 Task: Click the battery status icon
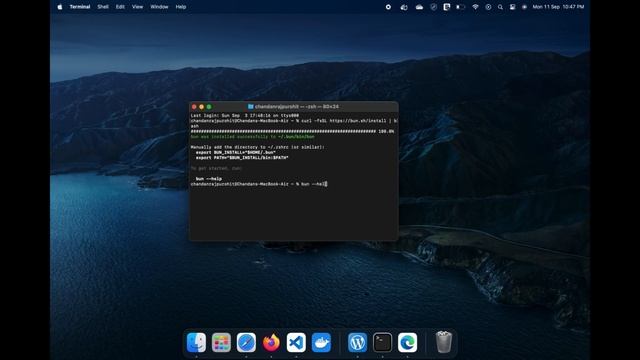pyautogui.click(x=460, y=7)
